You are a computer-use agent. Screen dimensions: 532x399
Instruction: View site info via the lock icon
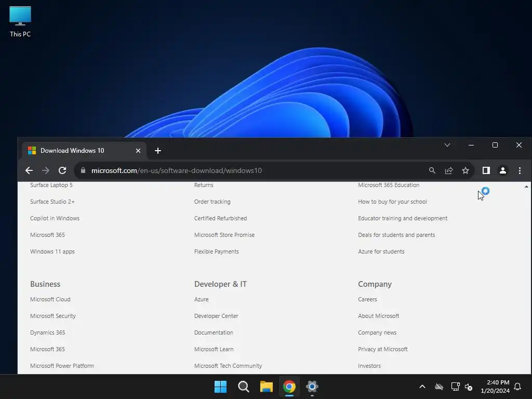[x=83, y=170]
